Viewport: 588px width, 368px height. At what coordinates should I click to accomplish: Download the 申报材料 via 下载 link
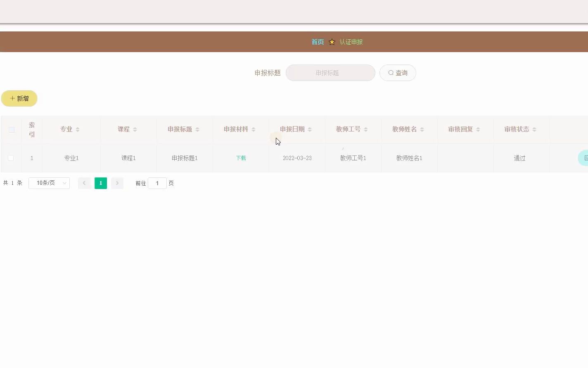(x=241, y=158)
